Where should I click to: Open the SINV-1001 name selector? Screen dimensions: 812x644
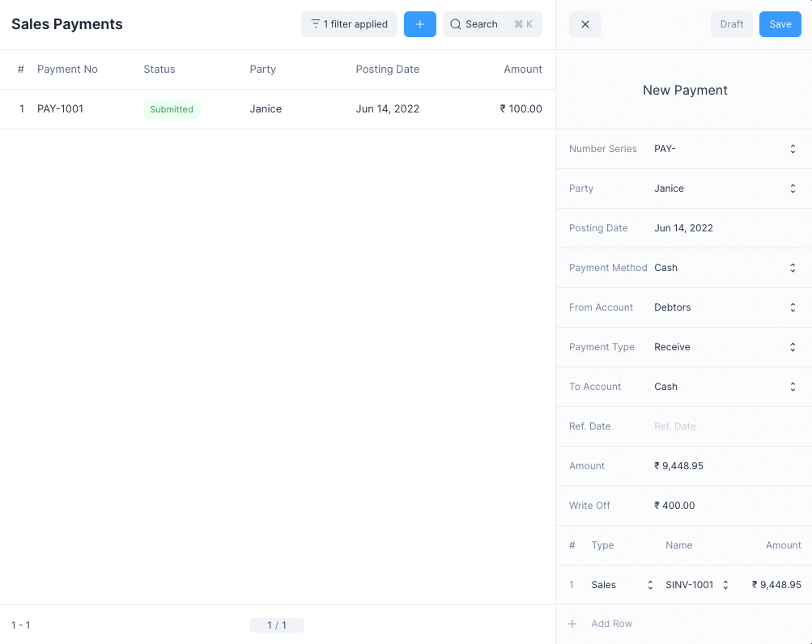tap(725, 585)
